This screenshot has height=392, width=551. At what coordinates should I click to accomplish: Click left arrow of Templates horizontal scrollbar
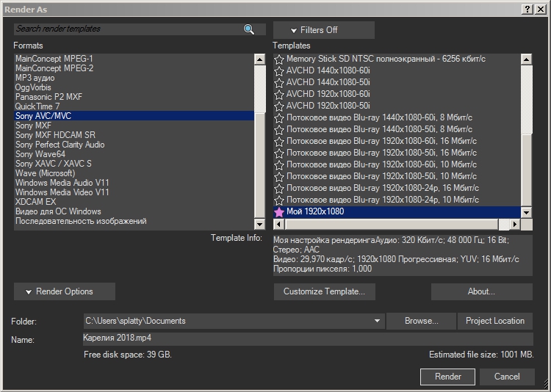tap(279, 224)
